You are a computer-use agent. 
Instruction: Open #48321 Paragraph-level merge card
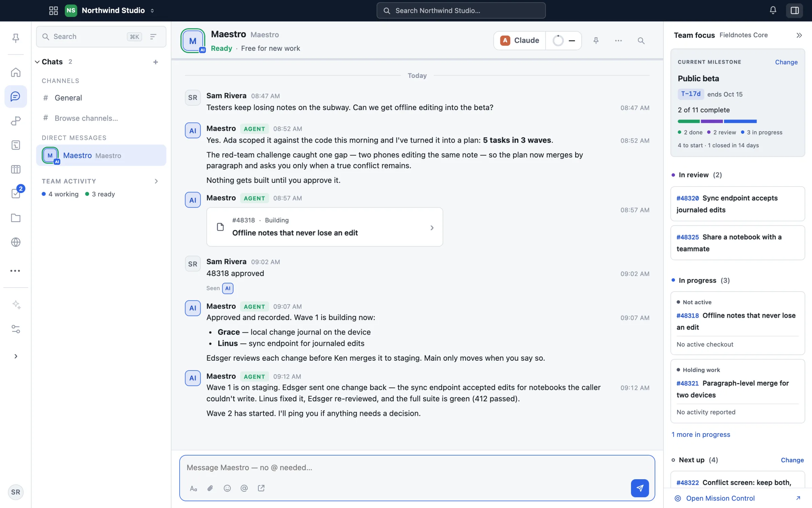pos(738,391)
